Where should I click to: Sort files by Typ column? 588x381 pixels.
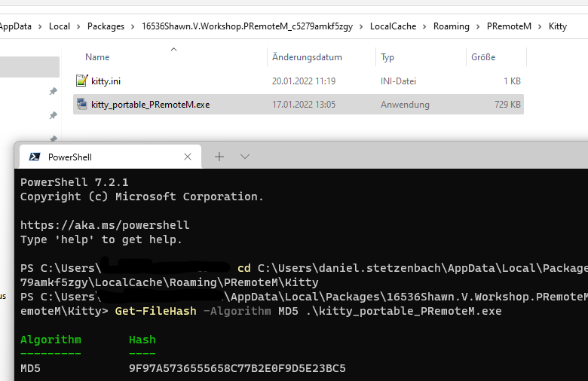387,57
